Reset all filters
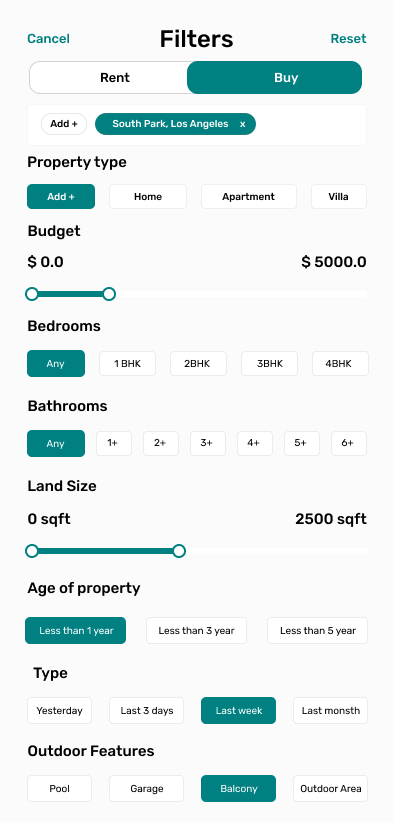 [x=348, y=39]
